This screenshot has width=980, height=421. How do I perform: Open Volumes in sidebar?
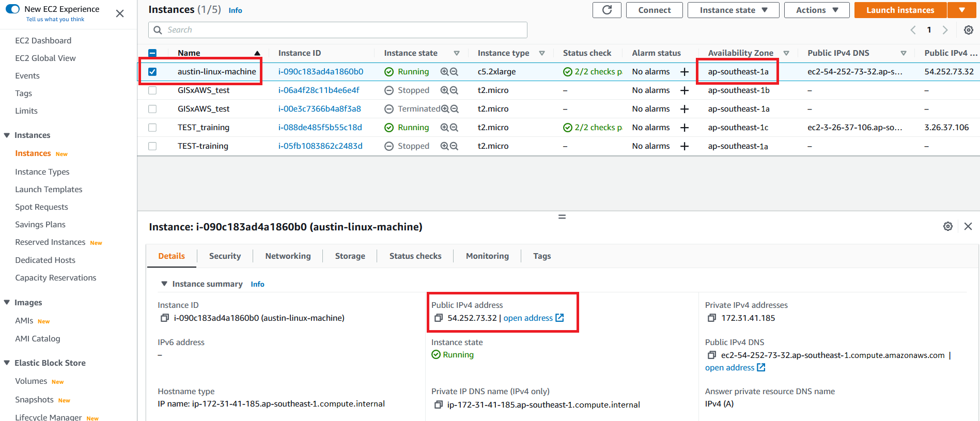click(x=31, y=381)
